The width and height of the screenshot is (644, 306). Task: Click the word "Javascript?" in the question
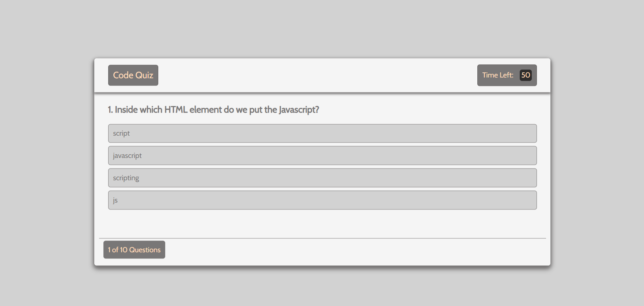coord(299,110)
